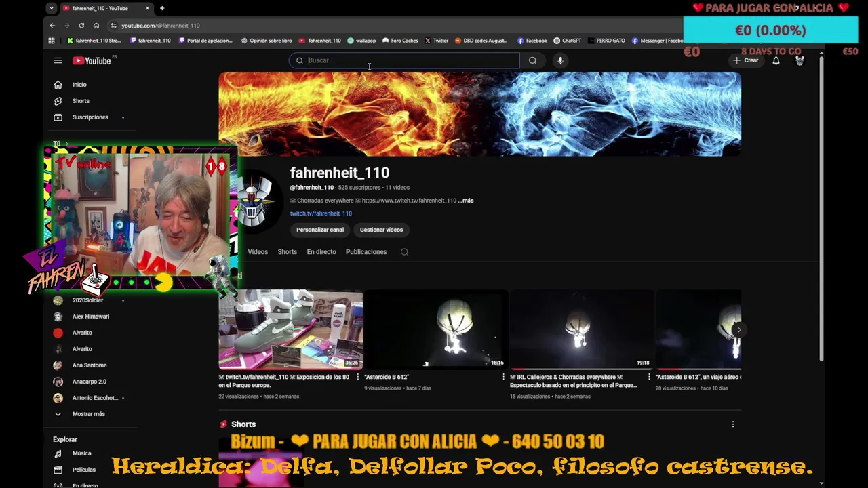Advance video carousel with next arrow
This screenshot has width=868, height=488.
click(x=738, y=330)
